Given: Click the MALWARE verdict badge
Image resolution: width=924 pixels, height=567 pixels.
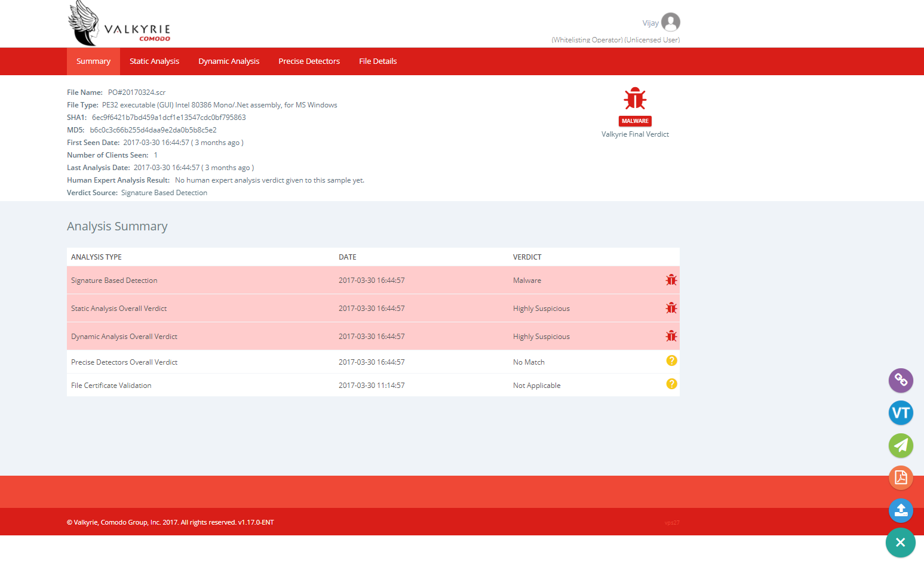Looking at the screenshot, I should pos(635,121).
